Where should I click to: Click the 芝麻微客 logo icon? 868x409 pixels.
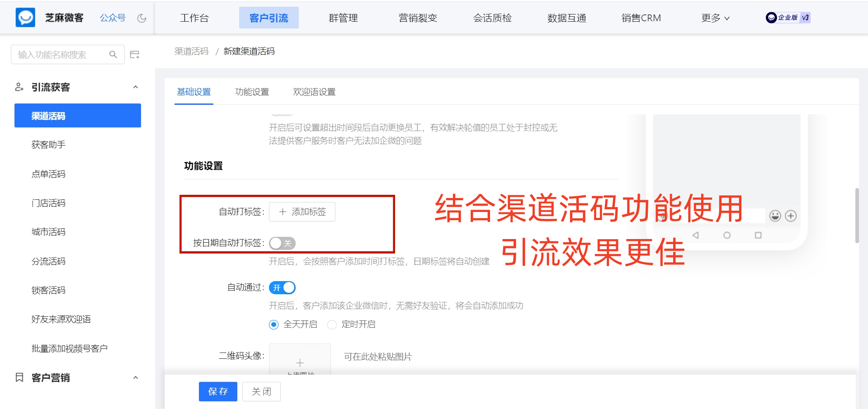click(25, 18)
